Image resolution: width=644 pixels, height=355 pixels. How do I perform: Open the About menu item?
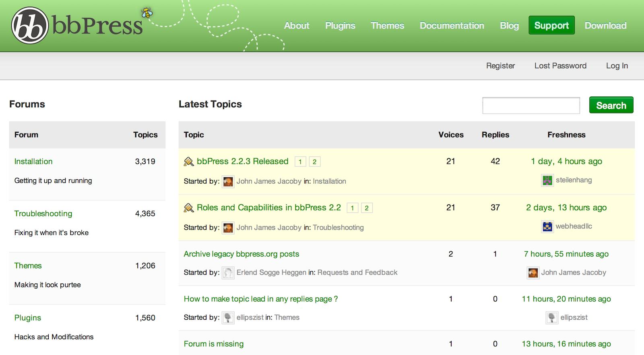(x=297, y=25)
